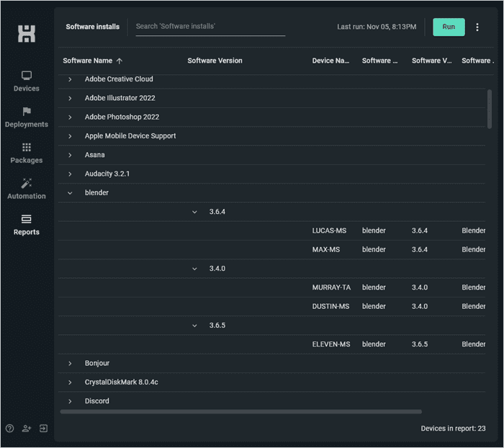Open the three-dot more options menu
504x448 pixels.
(x=477, y=27)
